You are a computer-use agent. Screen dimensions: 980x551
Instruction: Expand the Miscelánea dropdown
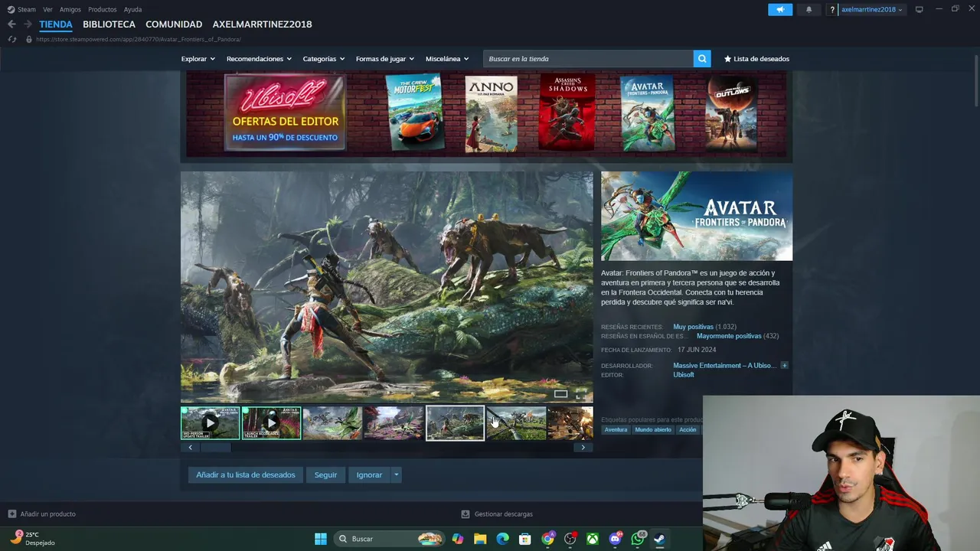[447, 59]
